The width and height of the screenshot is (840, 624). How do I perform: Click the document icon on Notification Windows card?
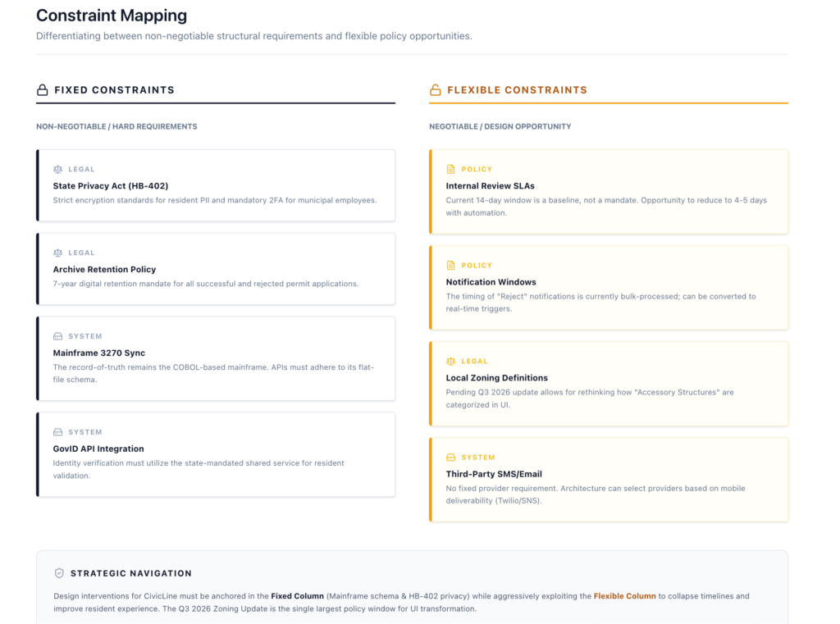click(450, 266)
